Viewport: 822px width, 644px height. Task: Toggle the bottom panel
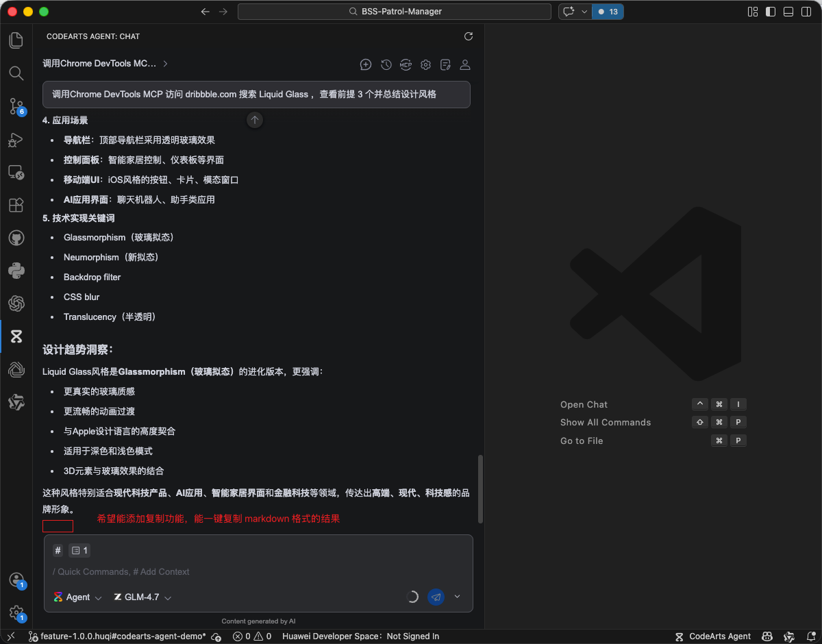pos(788,12)
